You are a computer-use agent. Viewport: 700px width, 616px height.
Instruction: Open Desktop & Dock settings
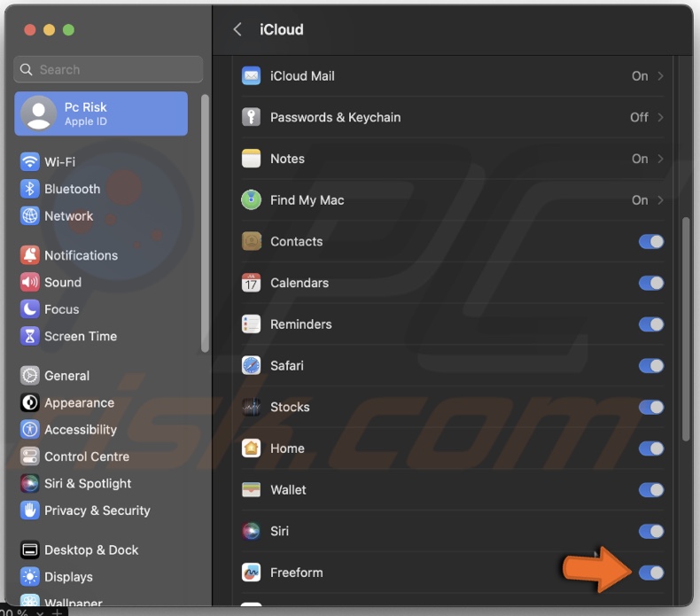tap(91, 550)
